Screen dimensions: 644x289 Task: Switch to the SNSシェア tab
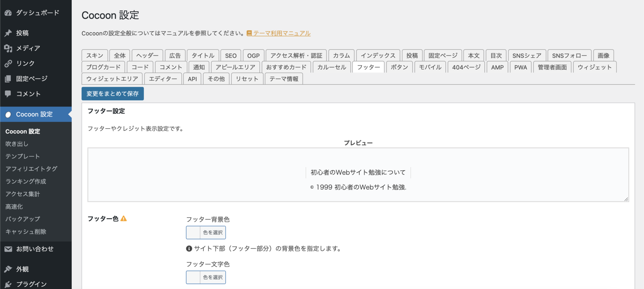[x=527, y=55]
